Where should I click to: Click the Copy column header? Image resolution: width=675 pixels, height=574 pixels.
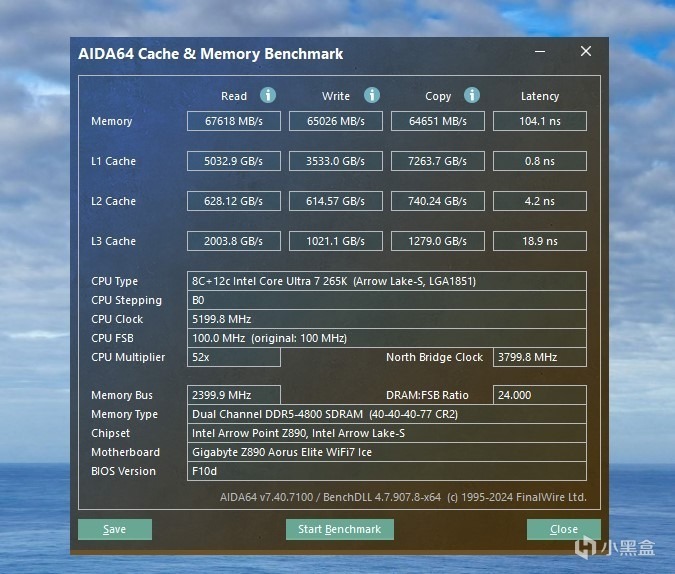click(x=438, y=96)
